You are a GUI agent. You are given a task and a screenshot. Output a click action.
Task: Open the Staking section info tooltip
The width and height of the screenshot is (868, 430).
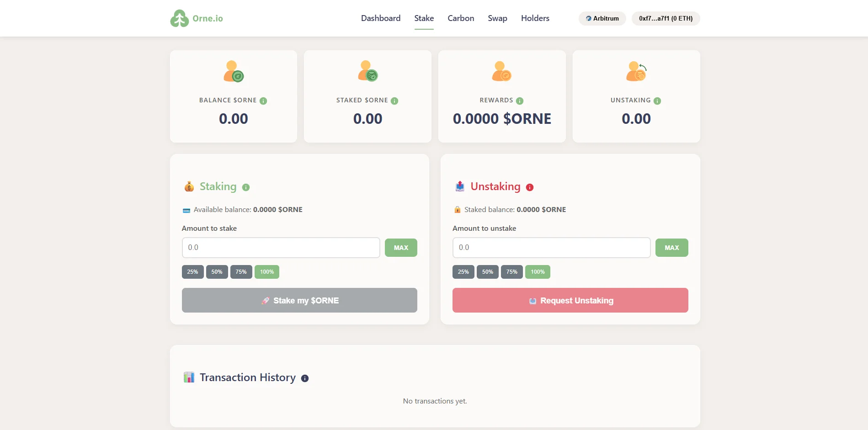tap(246, 187)
